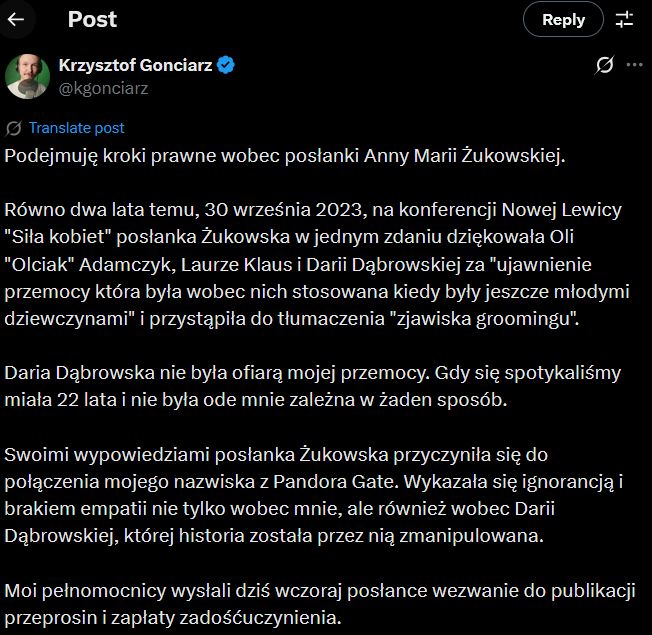Image resolution: width=652 pixels, height=635 pixels.
Task: Click the Post header title
Action: [x=92, y=19]
